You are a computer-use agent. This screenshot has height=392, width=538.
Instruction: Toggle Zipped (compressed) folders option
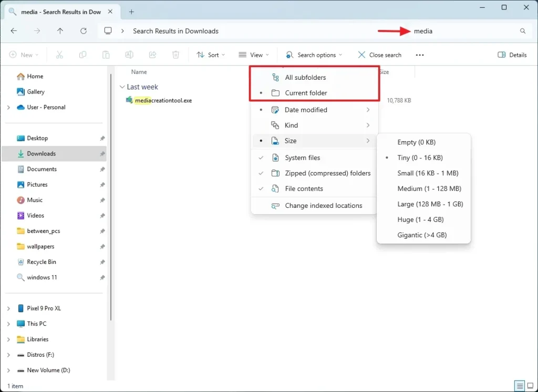pyautogui.click(x=314, y=173)
